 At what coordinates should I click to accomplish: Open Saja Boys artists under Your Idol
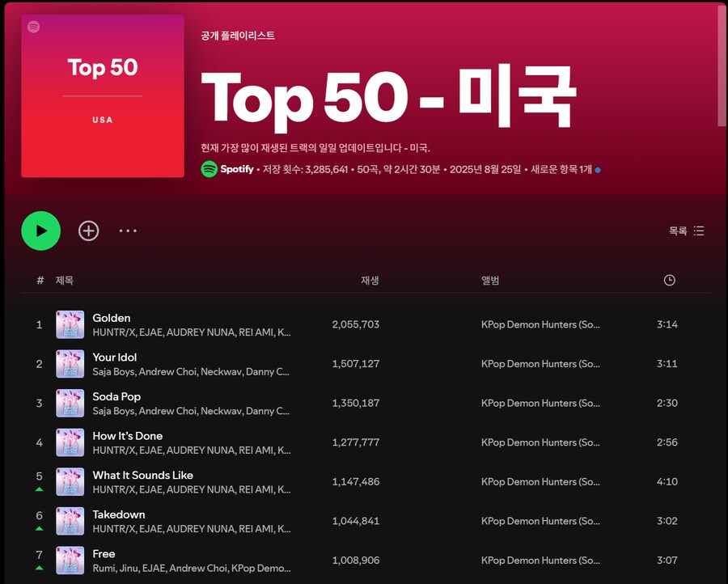coord(191,372)
